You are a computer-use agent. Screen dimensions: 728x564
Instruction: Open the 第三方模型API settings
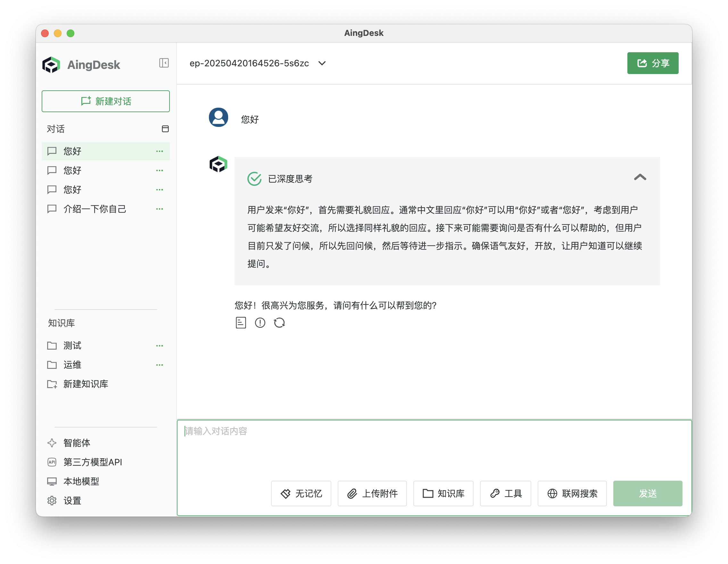click(x=92, y=462)
